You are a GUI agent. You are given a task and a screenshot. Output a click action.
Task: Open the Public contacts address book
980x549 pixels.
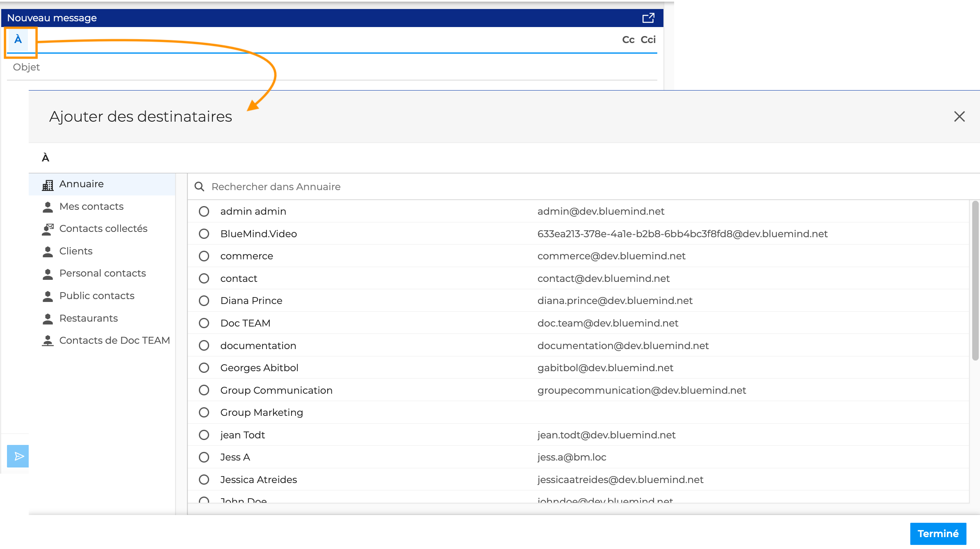[x=97, y=296]
